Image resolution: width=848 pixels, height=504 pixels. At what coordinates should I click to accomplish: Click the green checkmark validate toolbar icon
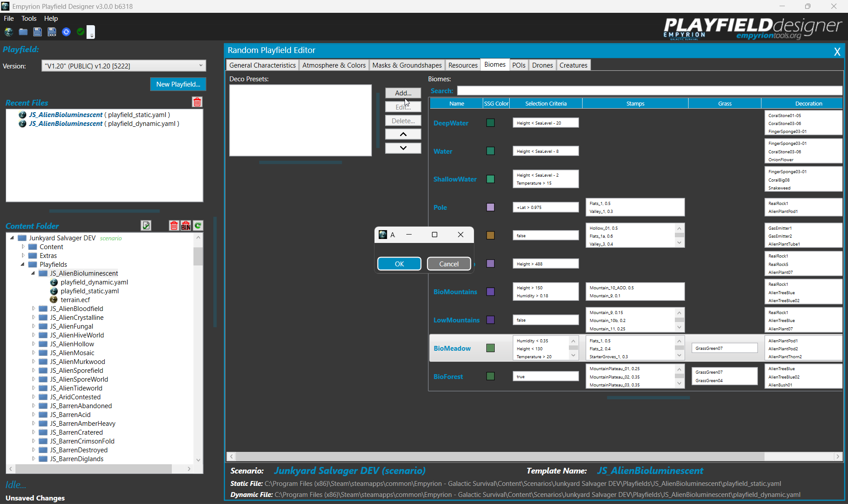tap(80, 32)
